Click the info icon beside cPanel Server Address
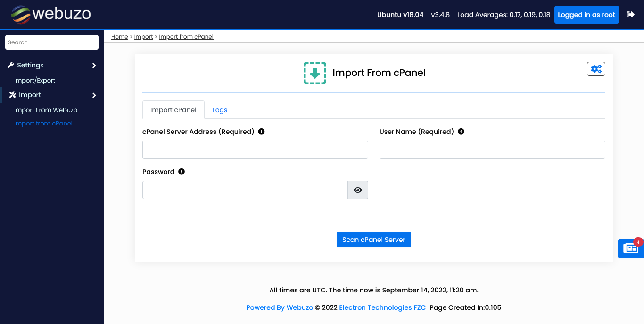Image resolution: width=644 pixels, height=324 pixels. [x=261, y=132]
